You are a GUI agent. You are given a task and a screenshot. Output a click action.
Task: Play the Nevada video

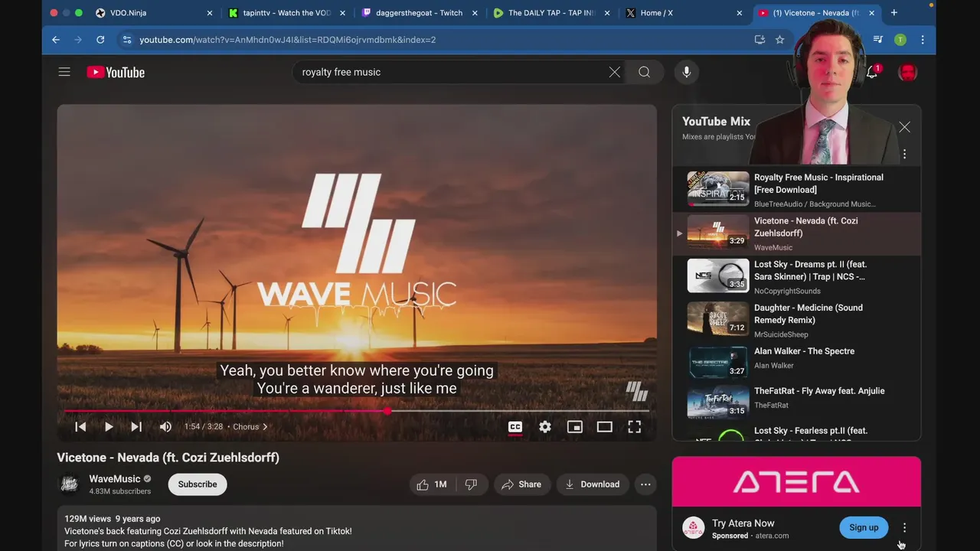[x=109, y=427]
